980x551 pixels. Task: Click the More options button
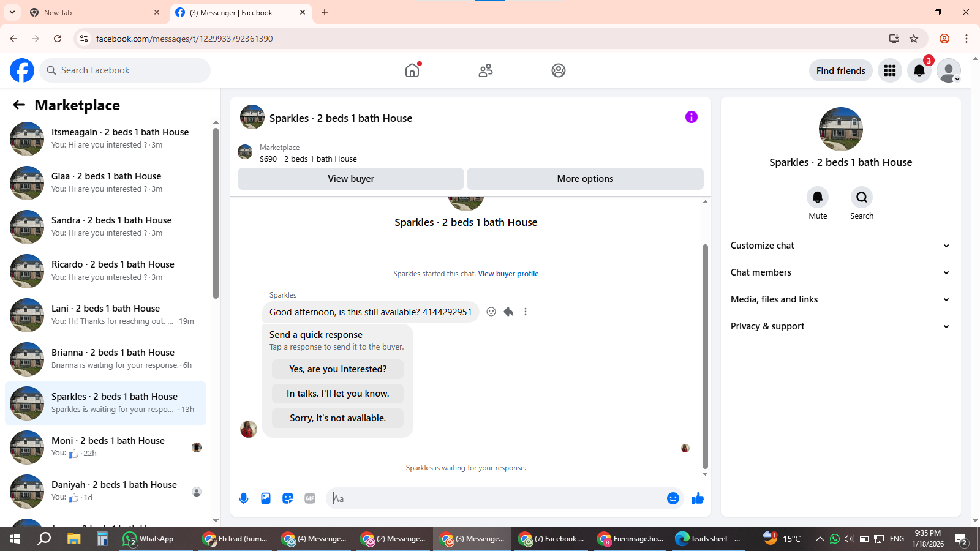pos(585,179)
